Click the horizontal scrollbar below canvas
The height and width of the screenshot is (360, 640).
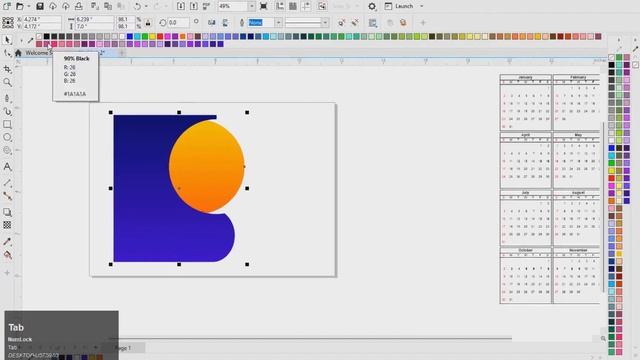(310, 338)
